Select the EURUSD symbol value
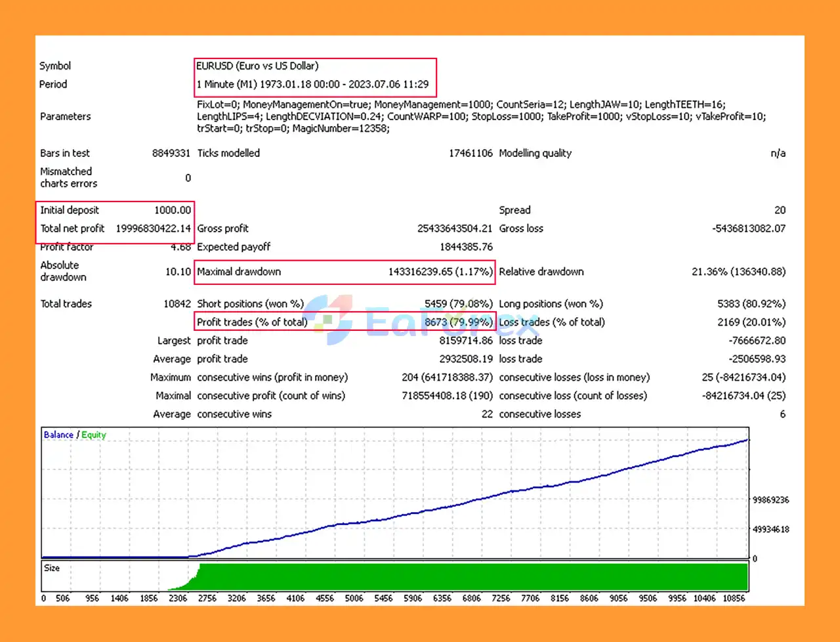 click(257, 66)
